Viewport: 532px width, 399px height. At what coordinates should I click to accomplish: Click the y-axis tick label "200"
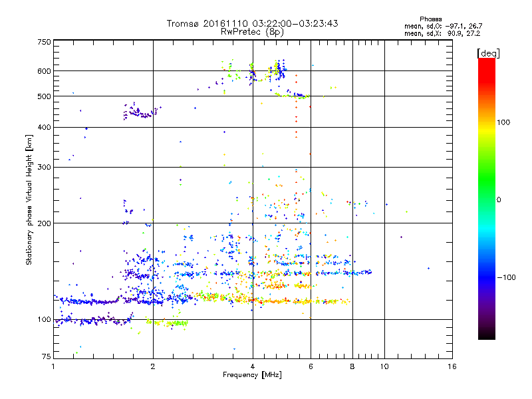click(45, 223)
